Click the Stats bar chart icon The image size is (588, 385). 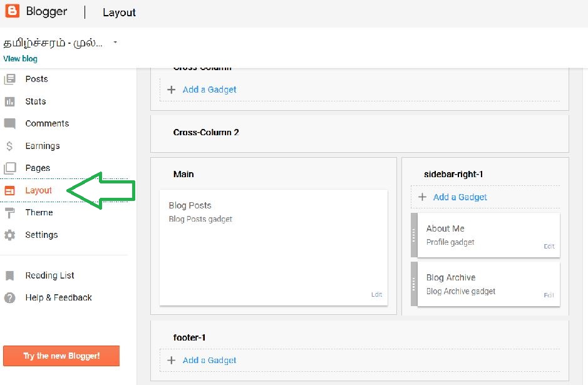[10, 101]
